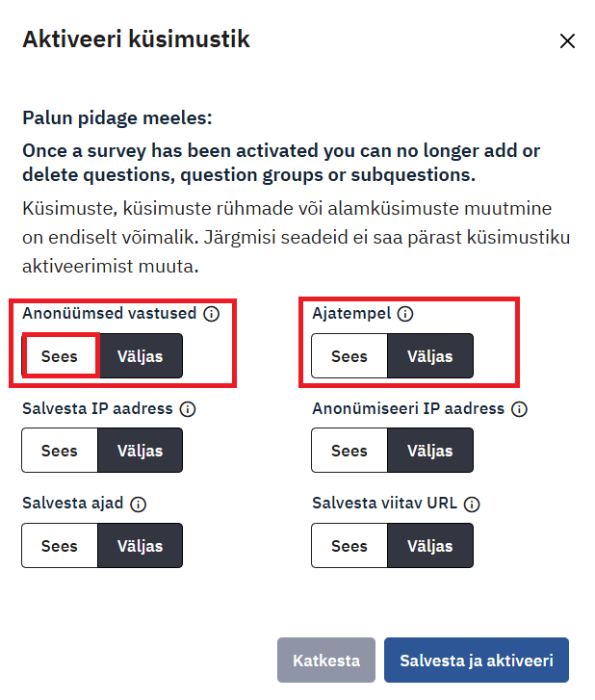Set Anonüümsed vastused to Väljas
This screenshot has height=700, width=595.
pos(140,356)
